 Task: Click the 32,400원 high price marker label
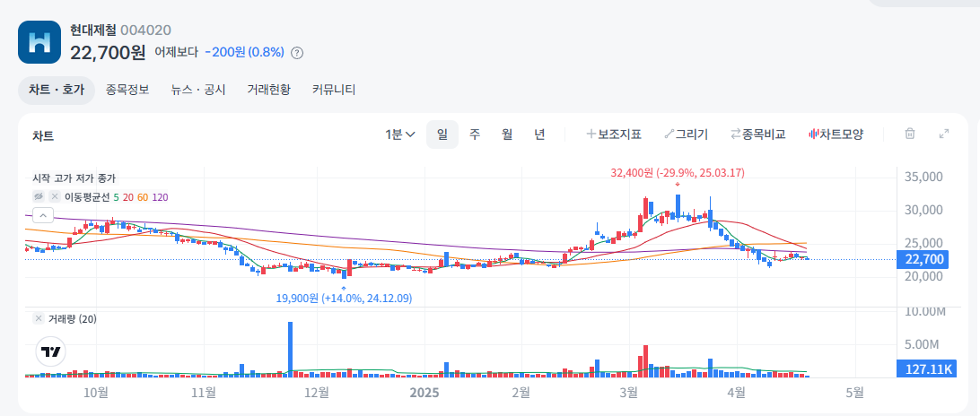tap(678, 173)
